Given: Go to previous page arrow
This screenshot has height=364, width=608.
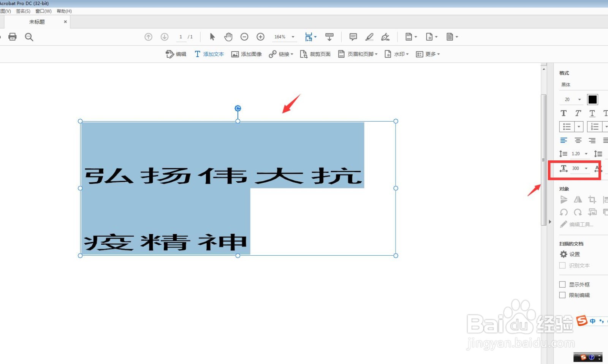Looking at the screenshot, I should pyautogui.click(x=149, y=37).
